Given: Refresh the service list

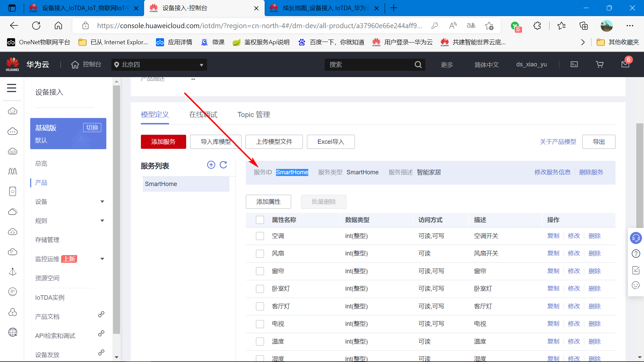Looking at the screenshot, I should 223,165.
